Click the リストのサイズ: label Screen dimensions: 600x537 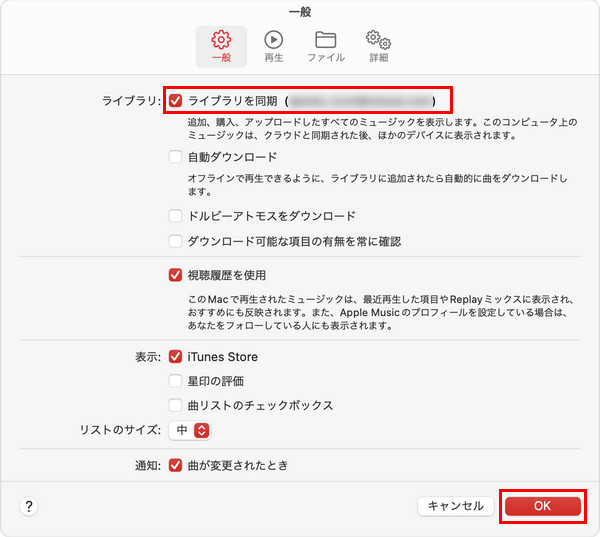coord(120,430)
